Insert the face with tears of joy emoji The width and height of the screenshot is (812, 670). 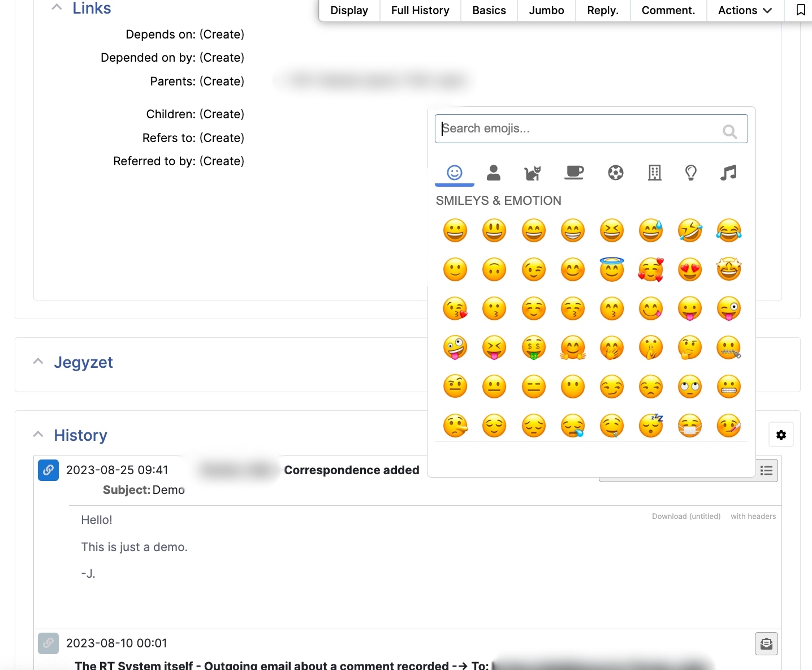[x=728, y=231]
